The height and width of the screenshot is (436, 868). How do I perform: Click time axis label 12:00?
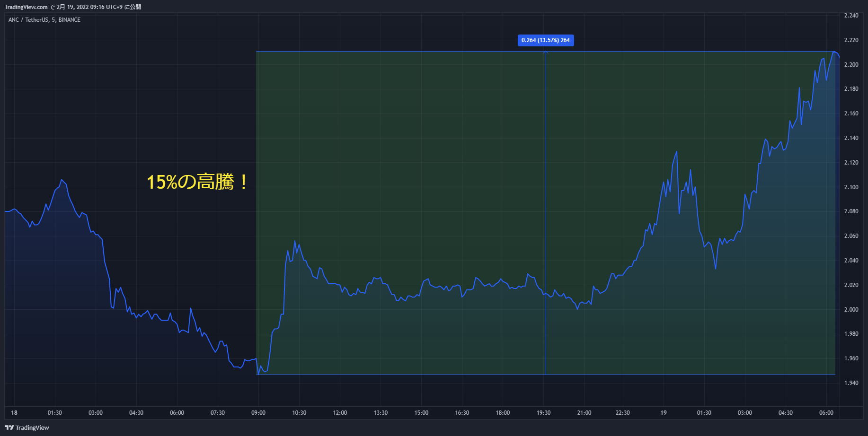pyautogui.click(x=340, y=413)
